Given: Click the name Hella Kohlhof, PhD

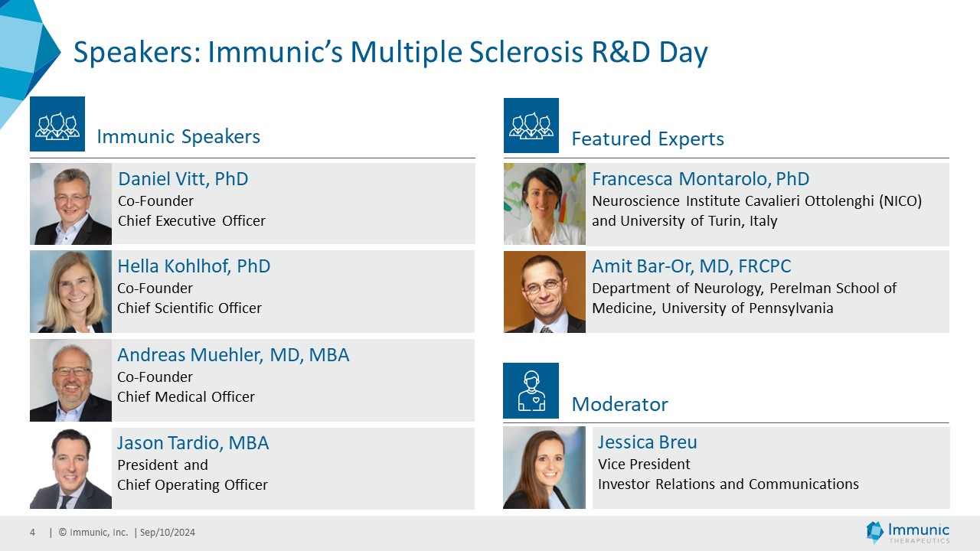Looking at the screenshot, I should coord(194,266).
